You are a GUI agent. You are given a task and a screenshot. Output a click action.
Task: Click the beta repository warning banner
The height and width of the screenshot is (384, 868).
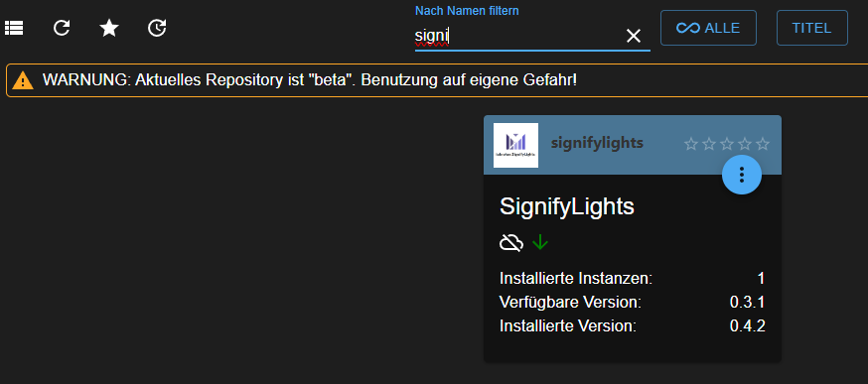point(437,80)
